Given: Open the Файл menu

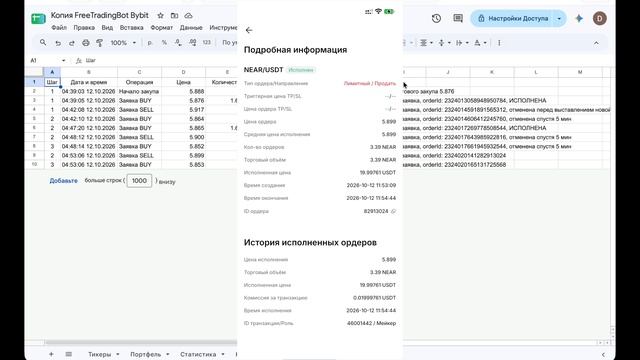Looking at the screenshot, I should (59, 28).
